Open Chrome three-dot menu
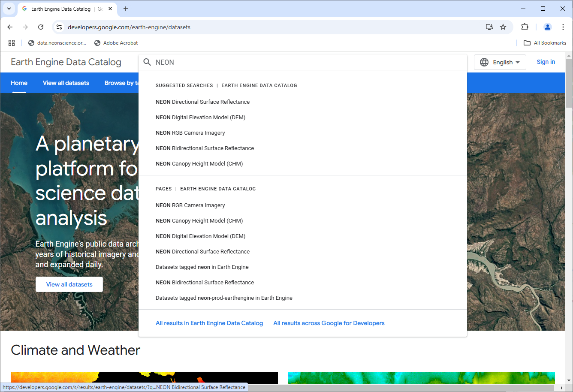This screenshot has width=573, height=392. tap(563, 27)
